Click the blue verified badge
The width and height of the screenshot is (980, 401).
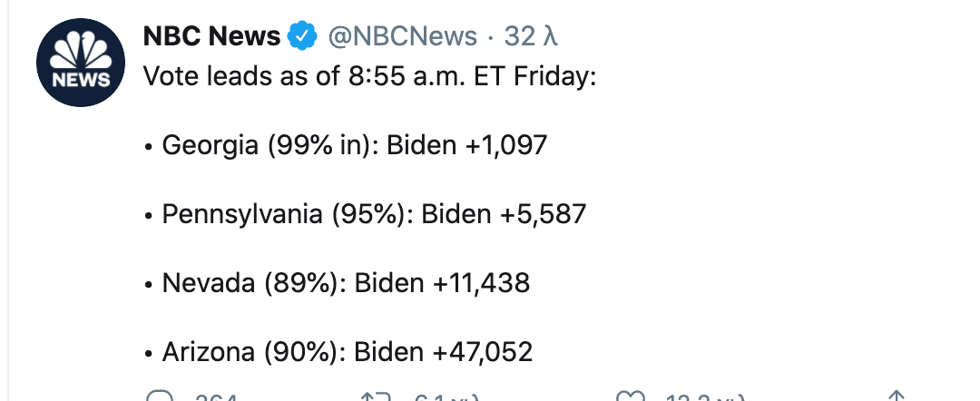(x=301, y=36)
